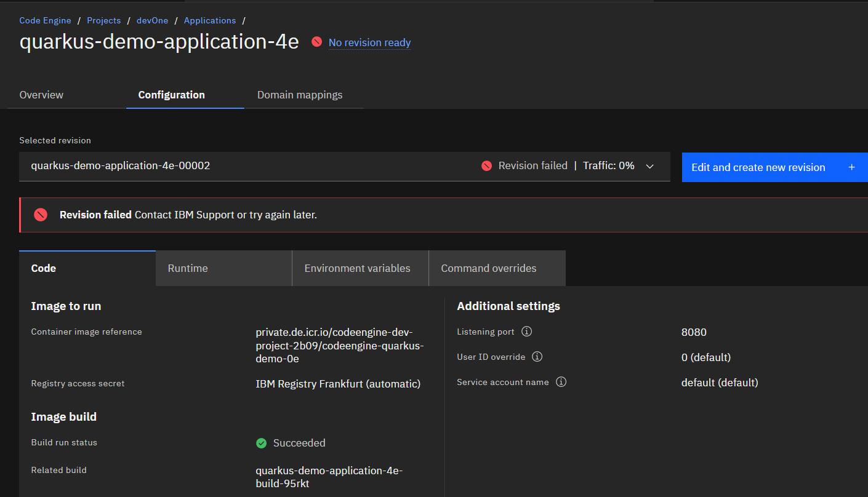Click the red failed icon in Revision failed banner
Image resolution: width=868 pixels, height=497 pixels.
(41, 215)
